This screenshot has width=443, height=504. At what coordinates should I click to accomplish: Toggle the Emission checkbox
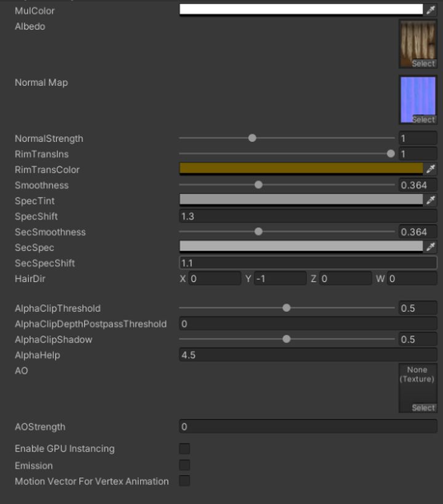pyautogui.click(x=185, y=465)
